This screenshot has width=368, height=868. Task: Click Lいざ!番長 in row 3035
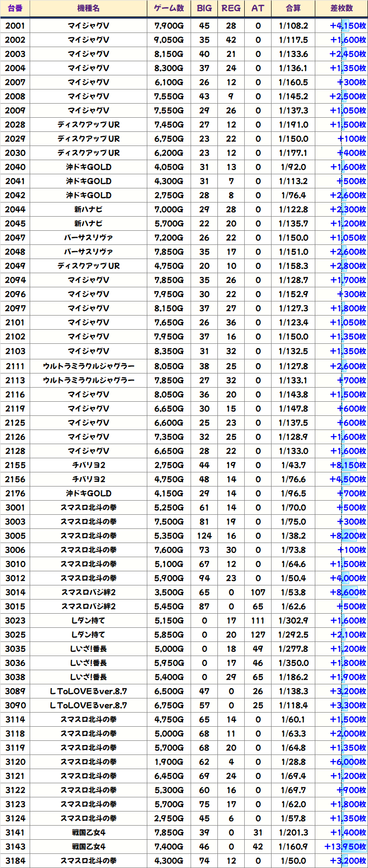click(x=88, y=649)
